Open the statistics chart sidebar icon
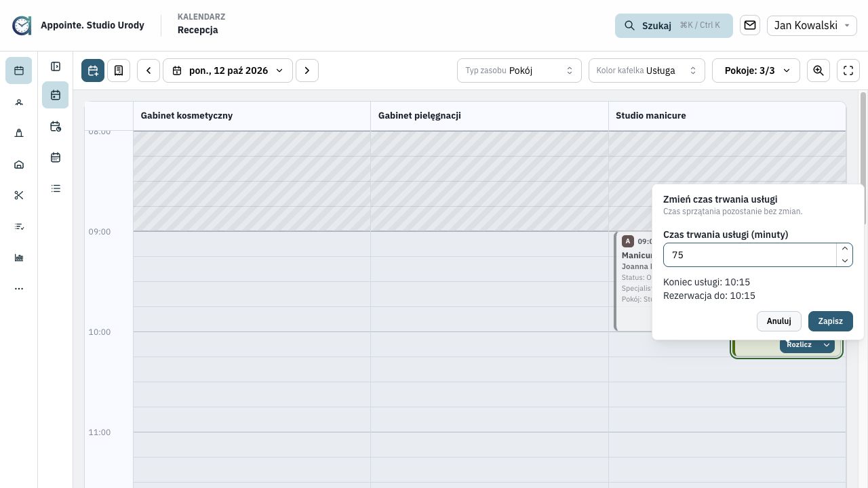The image size is (868, 488). click(x=19, y=258)
